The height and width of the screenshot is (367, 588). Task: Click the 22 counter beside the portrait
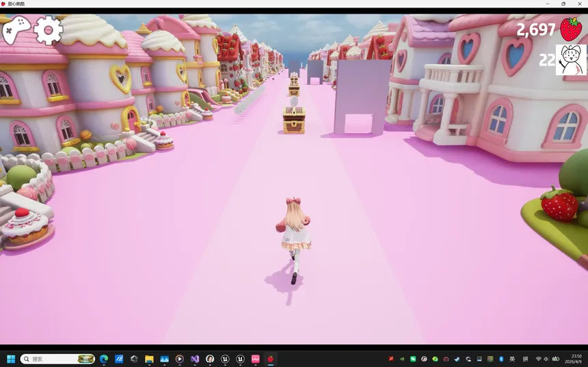(x=547, y=59)
